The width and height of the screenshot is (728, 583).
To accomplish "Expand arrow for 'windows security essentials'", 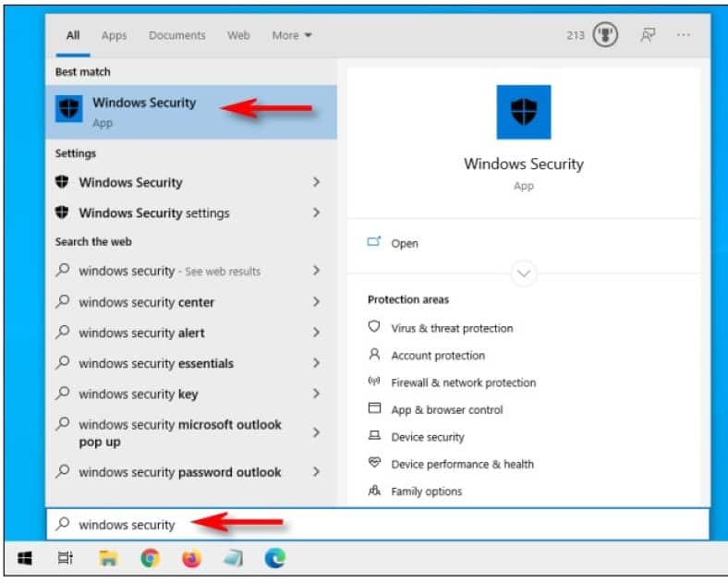I will 316,362.
